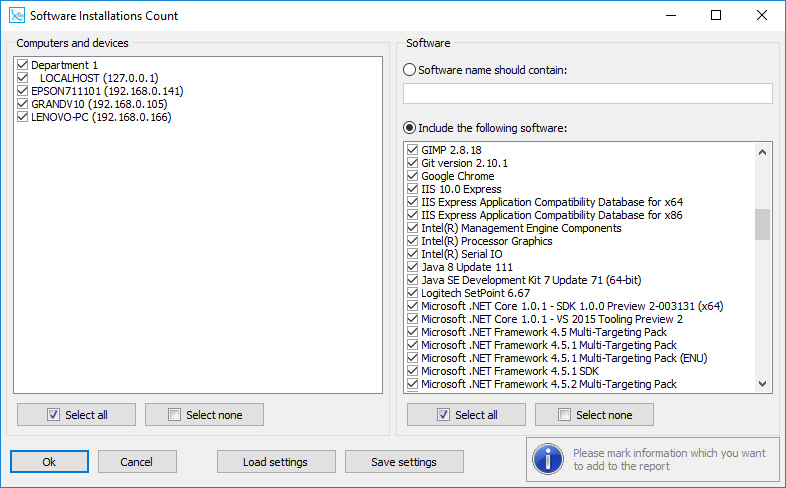This screenshot has height=488, width=786.
Task: Click Select none under Software list
Action: 595,415
